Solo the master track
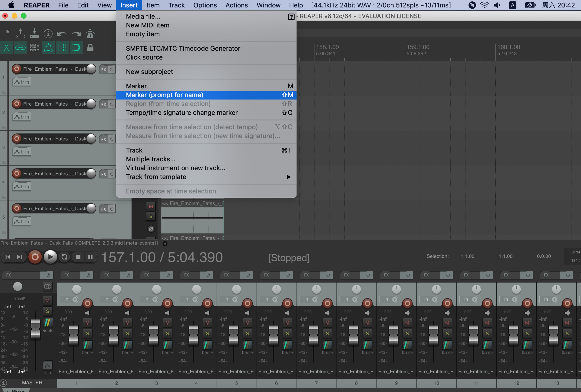This screenshot has height=392, width=581. (47, 311)
